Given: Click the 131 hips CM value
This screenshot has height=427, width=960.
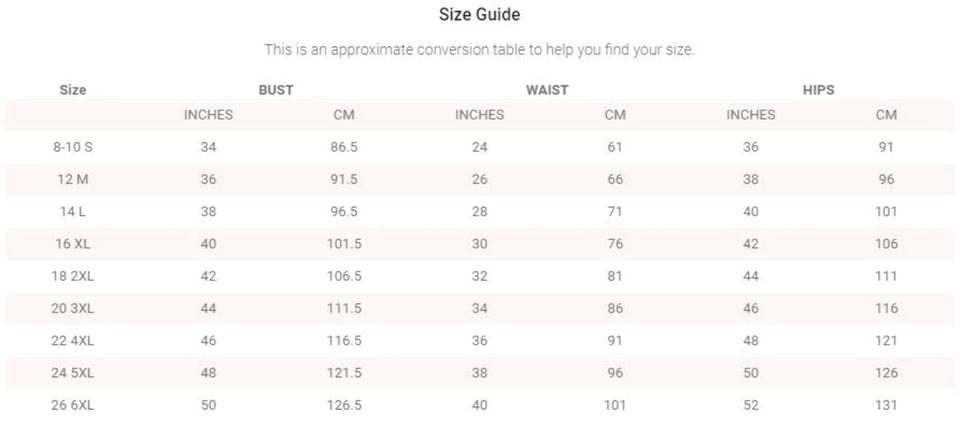Looking at the screenshot, I should coord(886,405).
